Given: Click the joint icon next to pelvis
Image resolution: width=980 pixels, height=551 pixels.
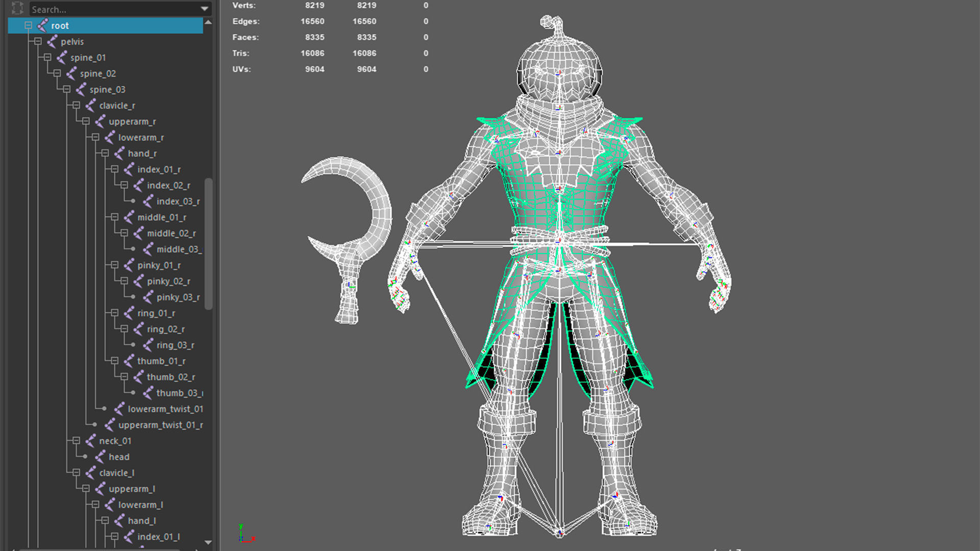Looking at the screenshot, I should (53, 42).
